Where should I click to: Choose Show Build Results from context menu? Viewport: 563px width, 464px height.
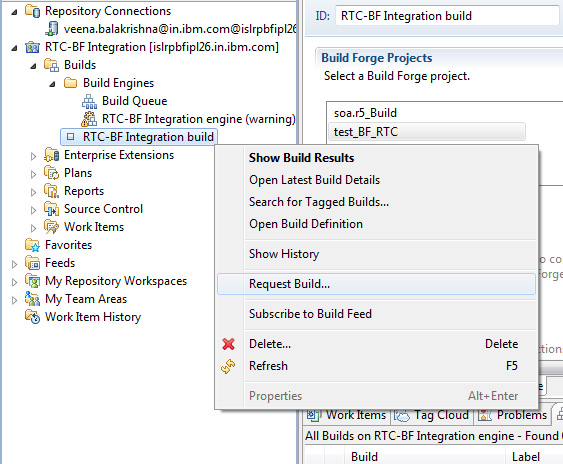[x=376, y=158]
